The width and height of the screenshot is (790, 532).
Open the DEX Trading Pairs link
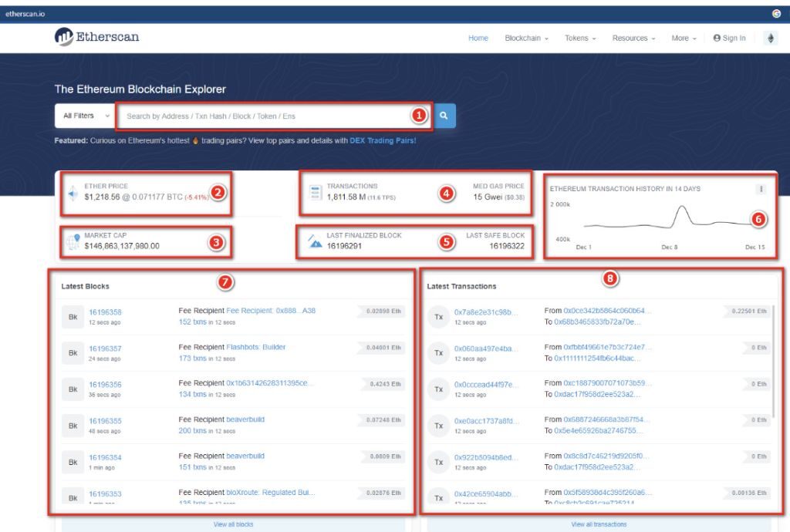click(383, 140)
